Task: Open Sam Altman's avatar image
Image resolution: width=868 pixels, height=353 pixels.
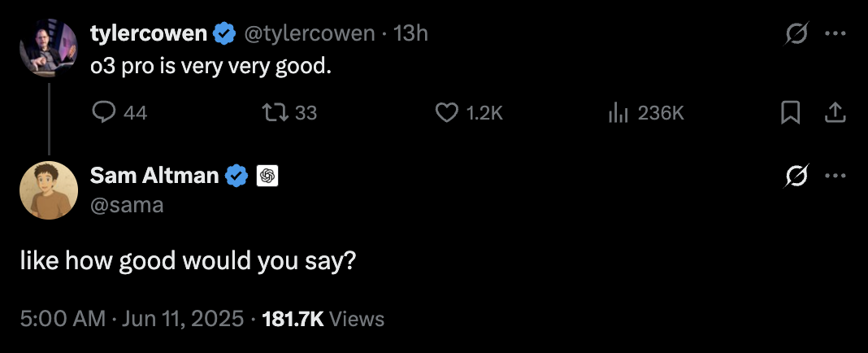Action: (x=49, y=190)
